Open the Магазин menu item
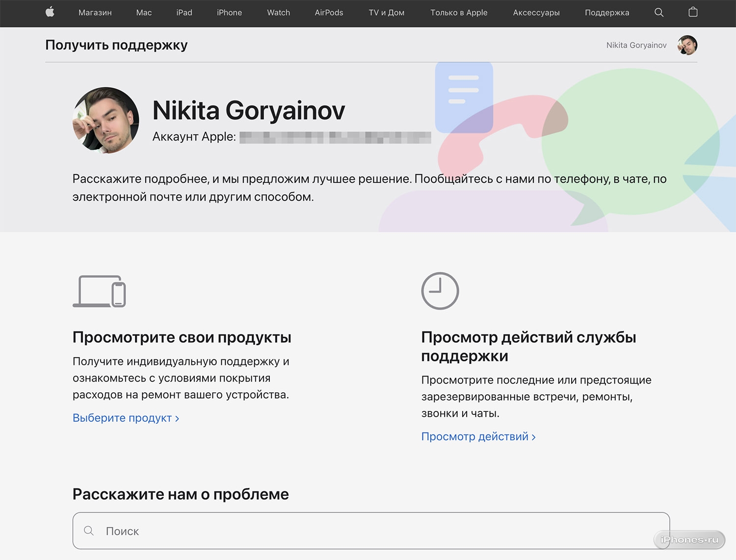 click(95, 13)
